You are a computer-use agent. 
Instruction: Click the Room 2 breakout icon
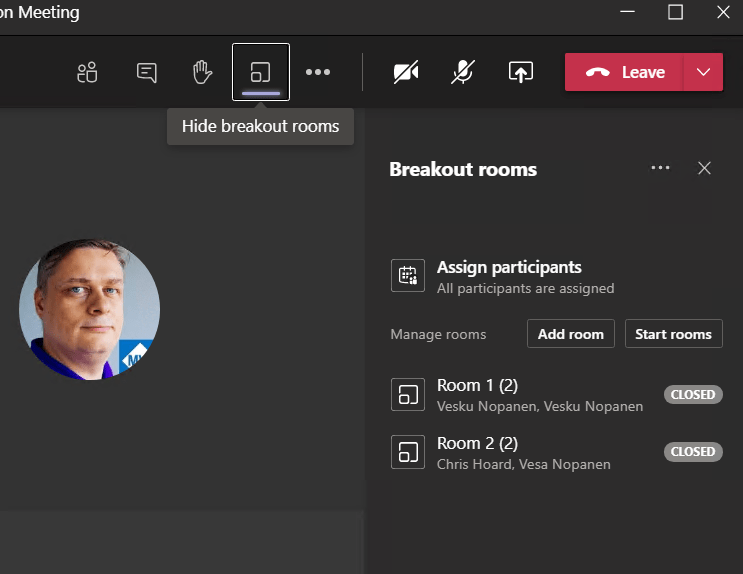point(408,452)
